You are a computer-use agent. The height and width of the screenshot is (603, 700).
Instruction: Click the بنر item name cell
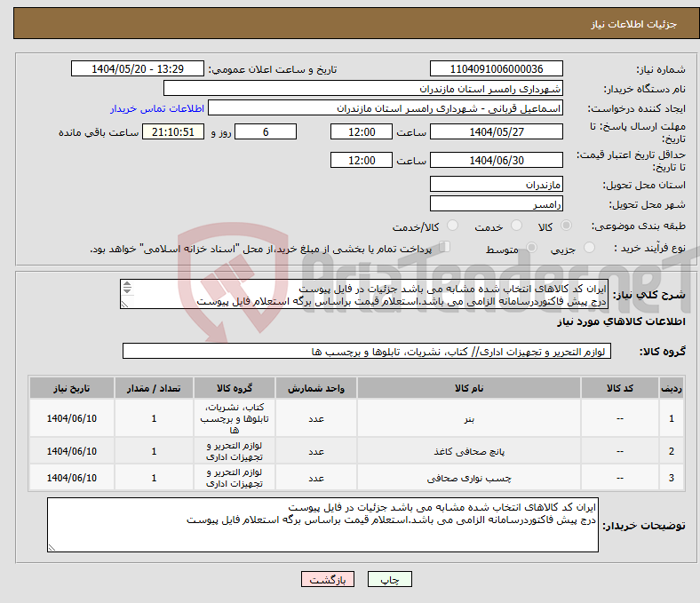[469, 418]
